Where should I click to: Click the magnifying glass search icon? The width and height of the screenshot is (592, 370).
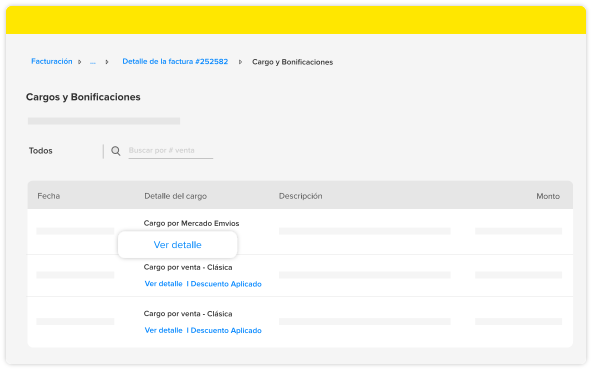pos(116,151)
